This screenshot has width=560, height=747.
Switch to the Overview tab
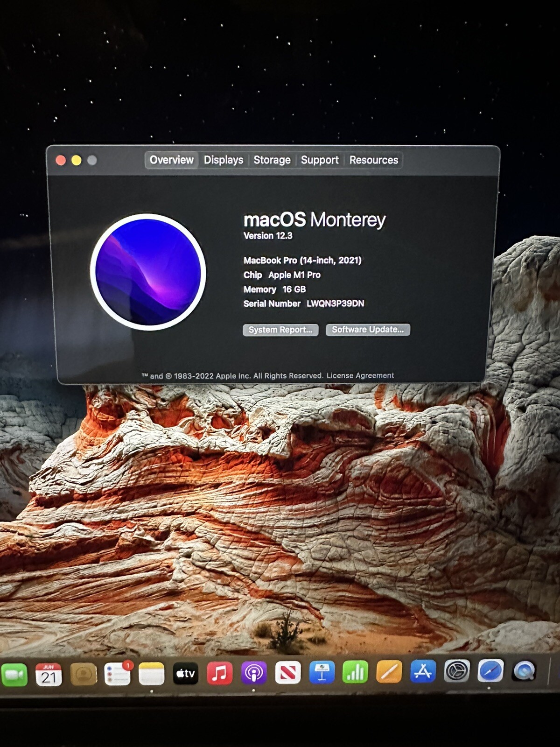pos(171,160)
